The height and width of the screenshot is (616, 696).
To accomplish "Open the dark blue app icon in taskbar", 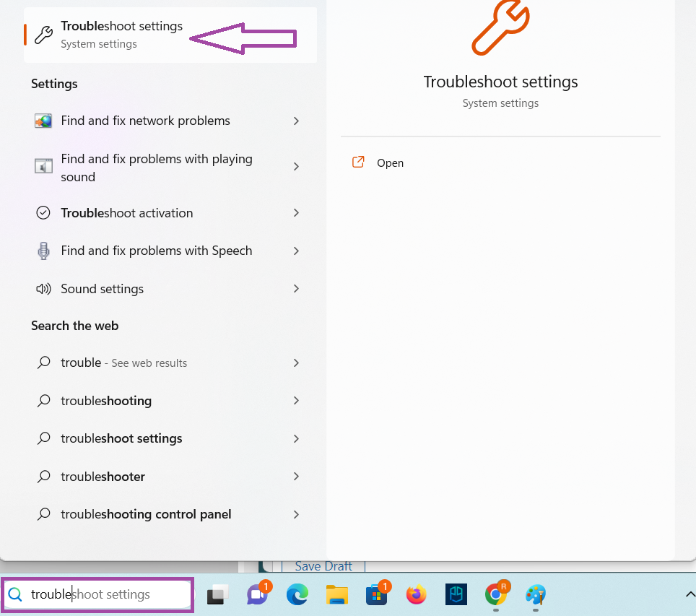I will (456, 594).
